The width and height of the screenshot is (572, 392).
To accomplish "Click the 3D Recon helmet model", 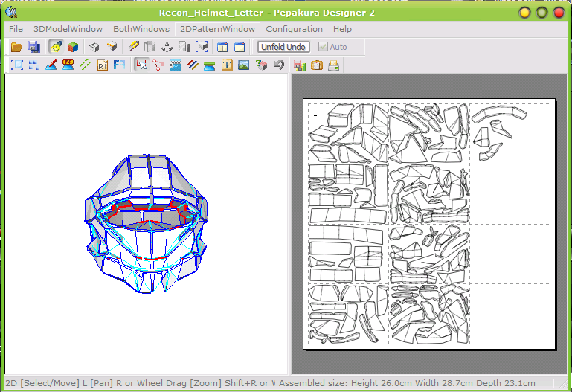I will tap(147, 224).
